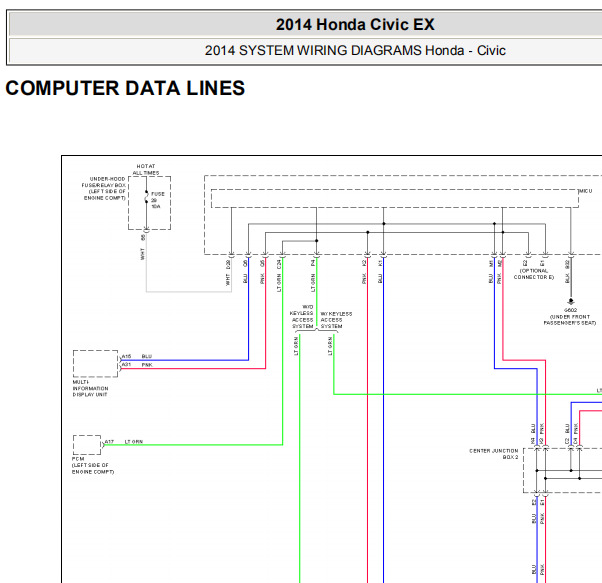
Task: Click 'UNDER-HOOD FUSE/RELAY BOX' label
Action: point(104,188)
